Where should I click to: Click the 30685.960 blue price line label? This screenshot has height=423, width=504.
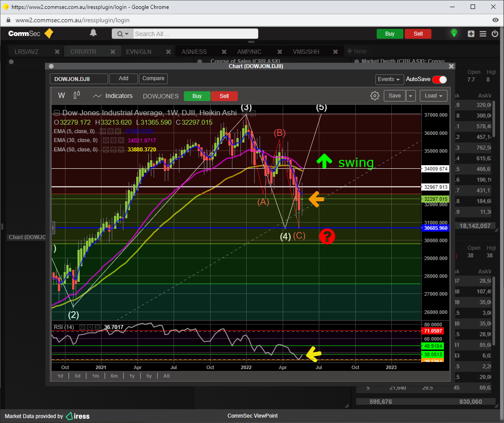435,228
